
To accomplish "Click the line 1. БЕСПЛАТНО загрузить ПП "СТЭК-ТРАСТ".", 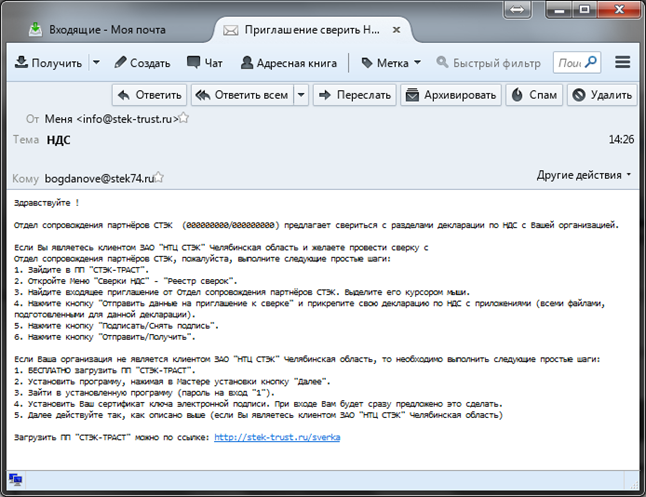I will (x=105, y=370).
